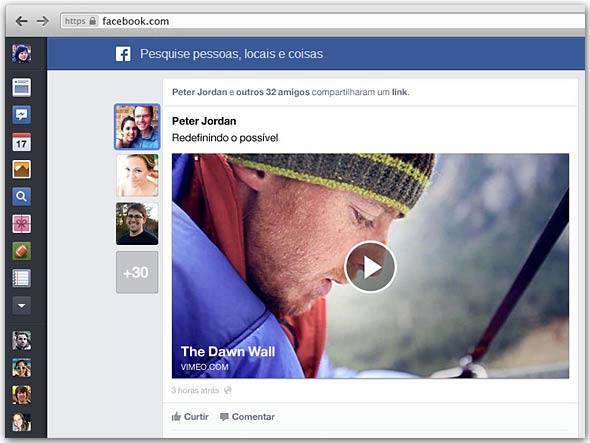
Task: Click the search field Pesquise pessoas, locais
Action: click(x=231, y=54)
